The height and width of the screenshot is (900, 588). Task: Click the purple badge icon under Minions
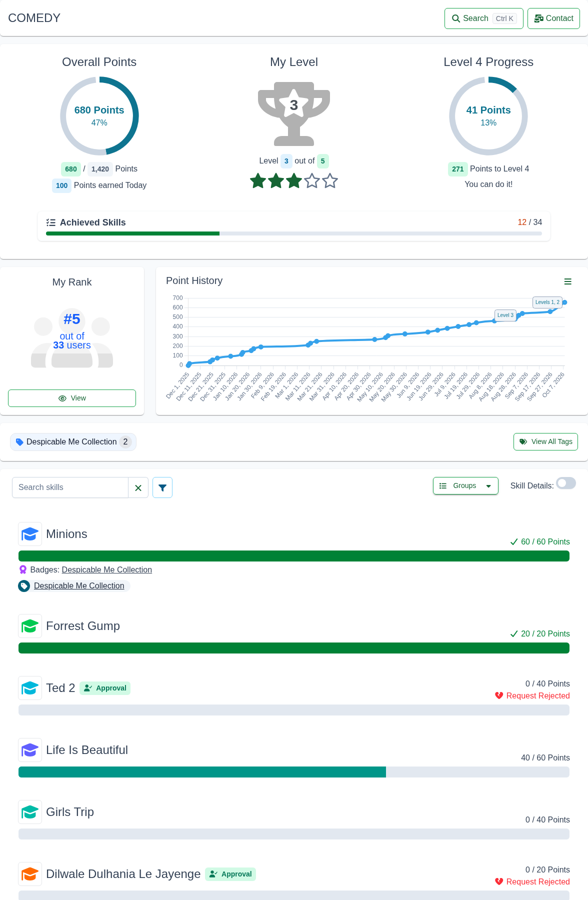(x=23, y=569)
